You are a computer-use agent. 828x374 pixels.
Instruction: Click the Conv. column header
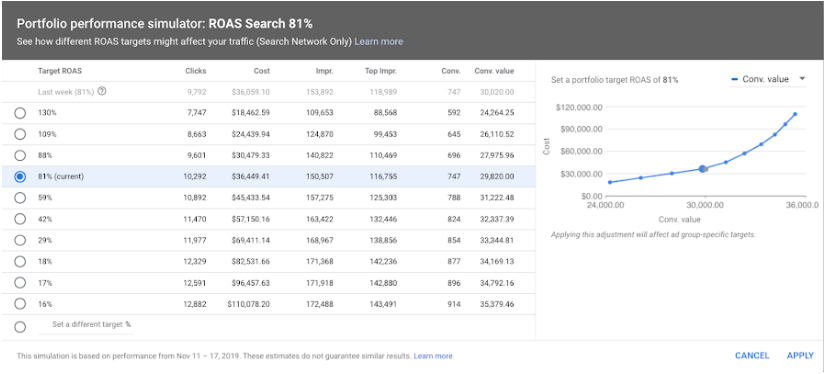451,71
